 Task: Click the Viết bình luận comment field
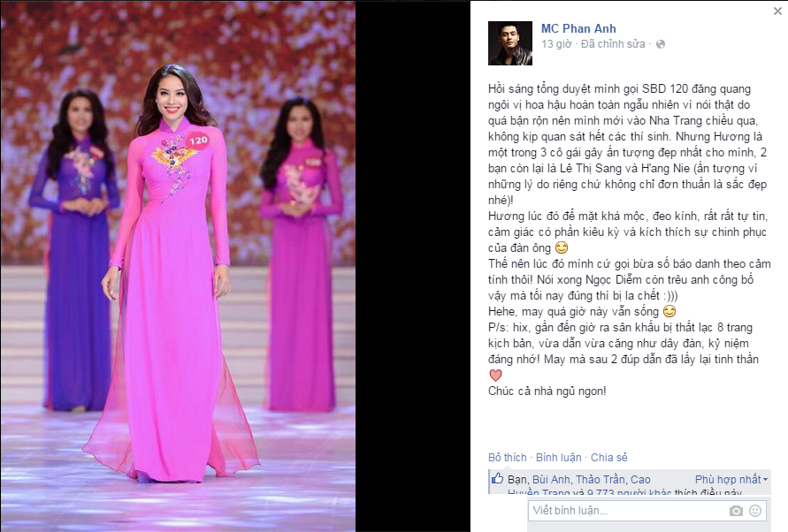click(628, 511)
